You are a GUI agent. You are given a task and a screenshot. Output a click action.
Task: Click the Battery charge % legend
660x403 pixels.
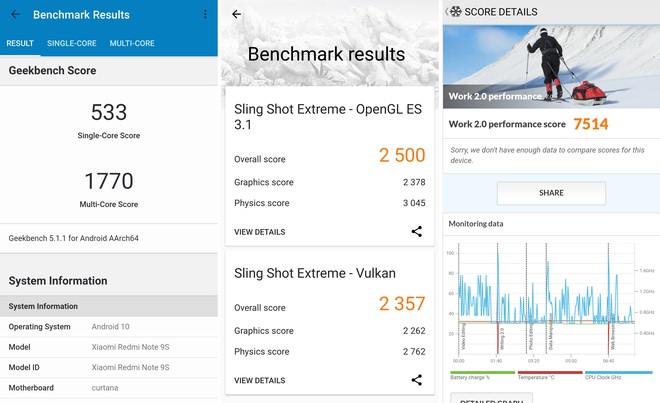482,375
